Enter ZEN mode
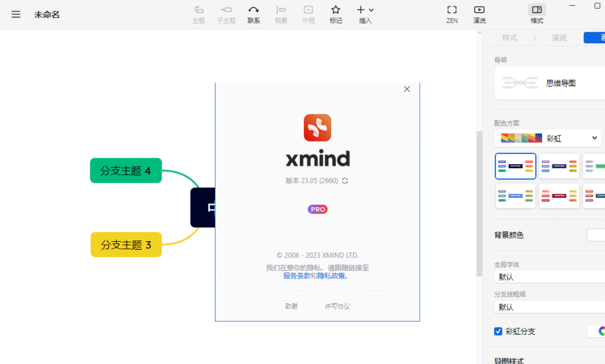This screenshot has width=605, height=364. click(451, 14)
